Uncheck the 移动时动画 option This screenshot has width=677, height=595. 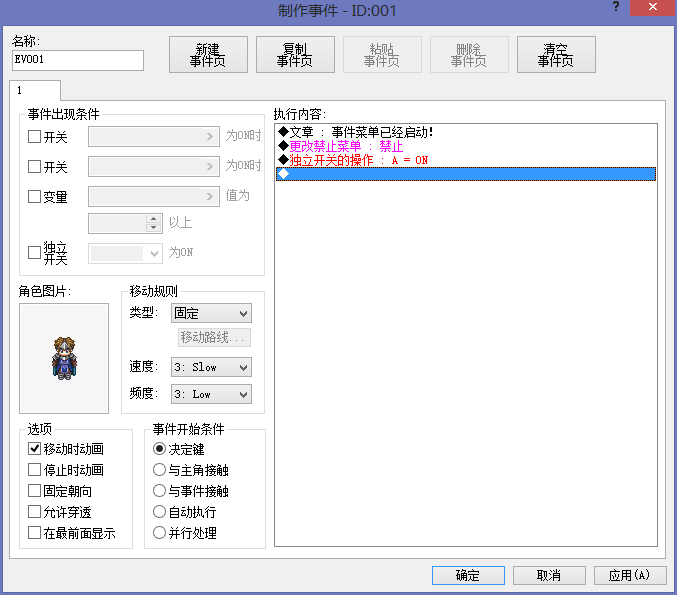tap(34, 449)
